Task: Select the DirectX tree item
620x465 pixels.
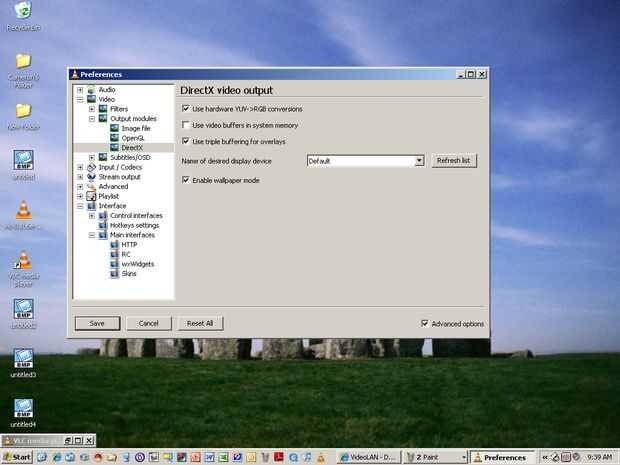Action: click(132, 147)
